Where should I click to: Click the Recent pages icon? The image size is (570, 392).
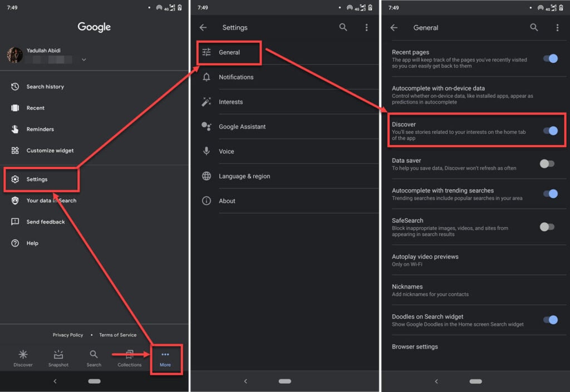(x=15, y=108)
